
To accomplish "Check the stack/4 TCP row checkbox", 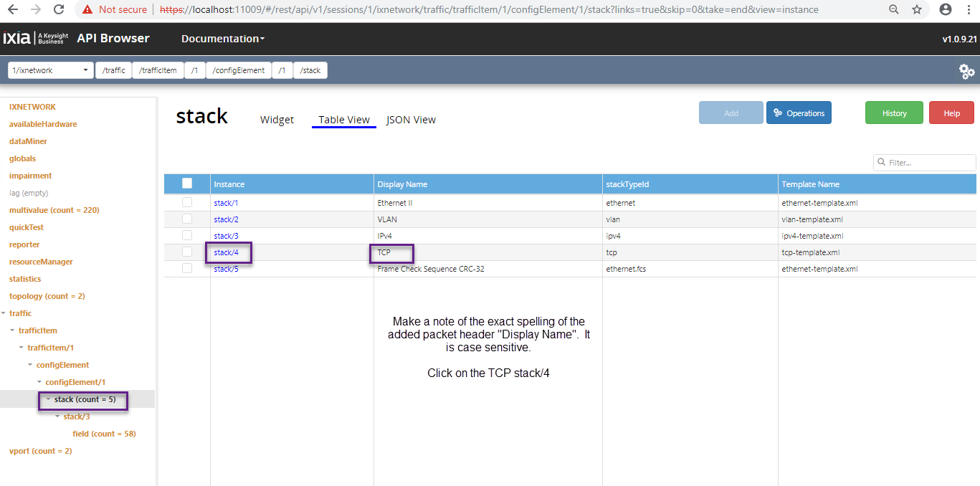I will tap(187, 252).
